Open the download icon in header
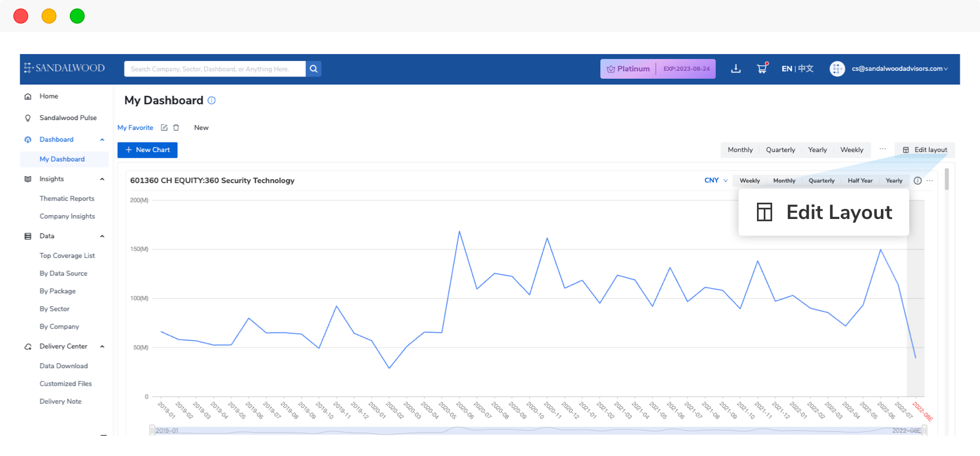 [x=736, y=69]
